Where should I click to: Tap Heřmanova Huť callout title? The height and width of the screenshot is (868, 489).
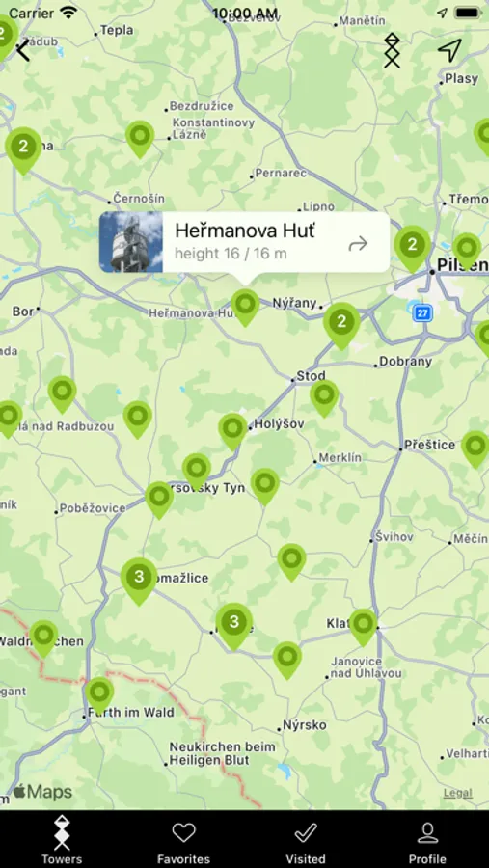tap(245, 231)
